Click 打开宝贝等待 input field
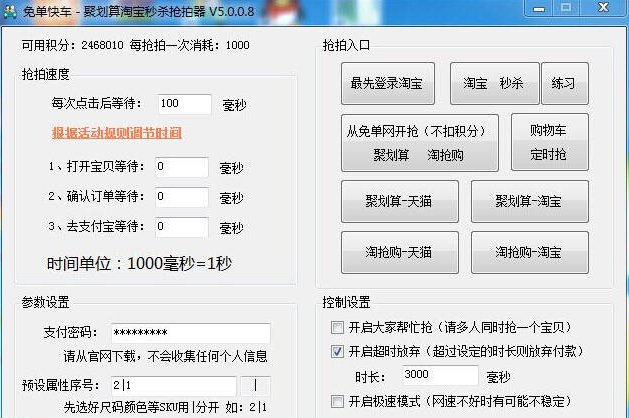 tap(182, 167)
